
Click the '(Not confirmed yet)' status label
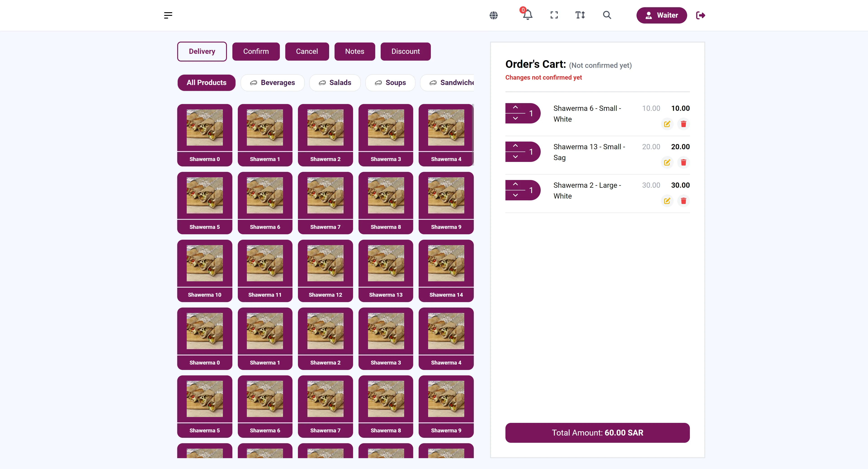pos(600,65)
